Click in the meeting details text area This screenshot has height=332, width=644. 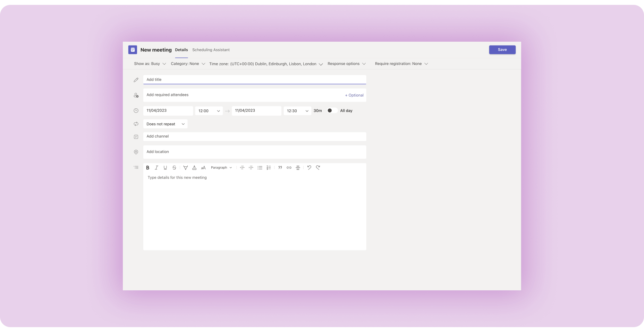pos(255,211)
